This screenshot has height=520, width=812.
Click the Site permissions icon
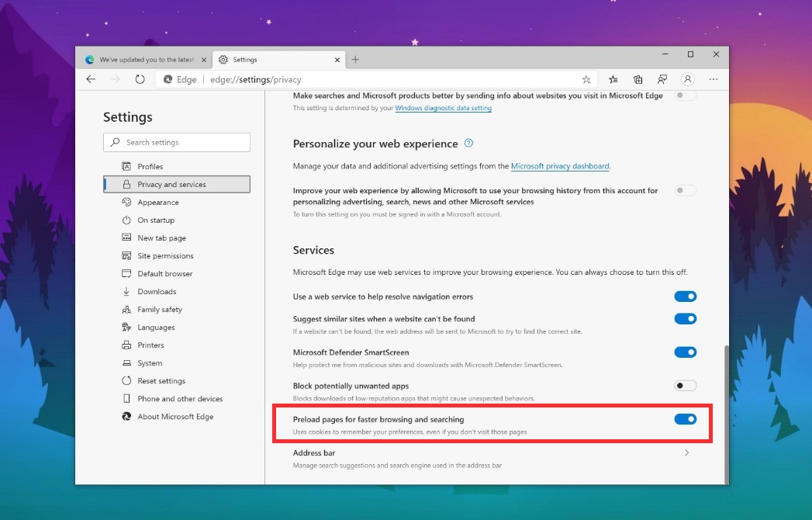point(126,255)
